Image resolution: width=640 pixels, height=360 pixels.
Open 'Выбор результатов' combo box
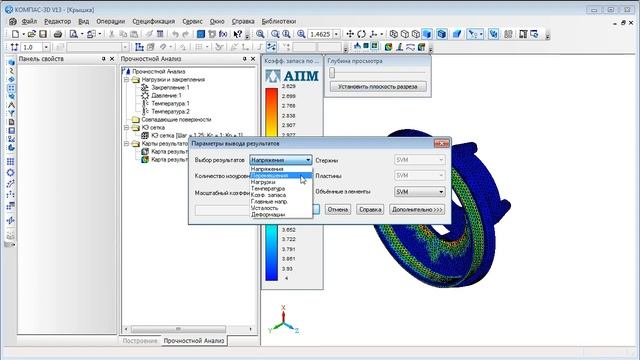pyautogui.click(x=281, y=160)
